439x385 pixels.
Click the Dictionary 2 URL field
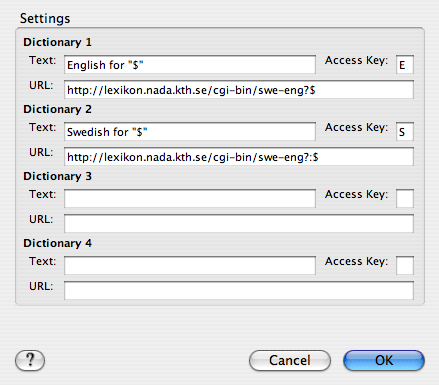(239, 157)
